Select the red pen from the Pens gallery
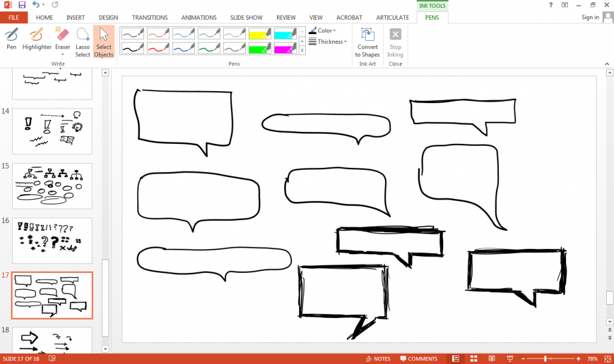 [x=158, y=34]
